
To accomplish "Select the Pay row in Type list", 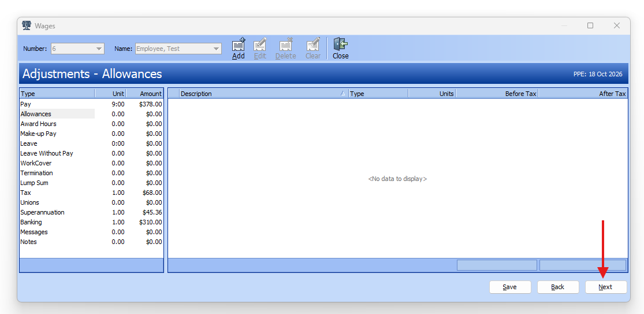I will pyautogui.click(x=91, y=104).
